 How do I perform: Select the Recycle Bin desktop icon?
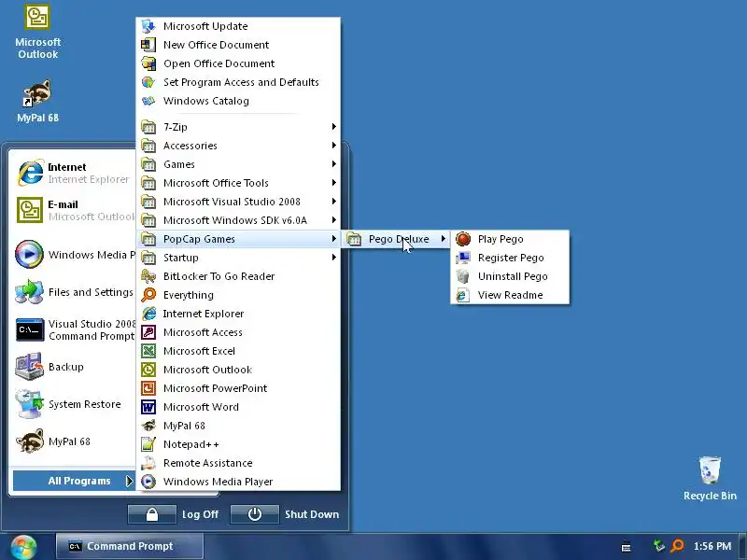tap(710, 478)
